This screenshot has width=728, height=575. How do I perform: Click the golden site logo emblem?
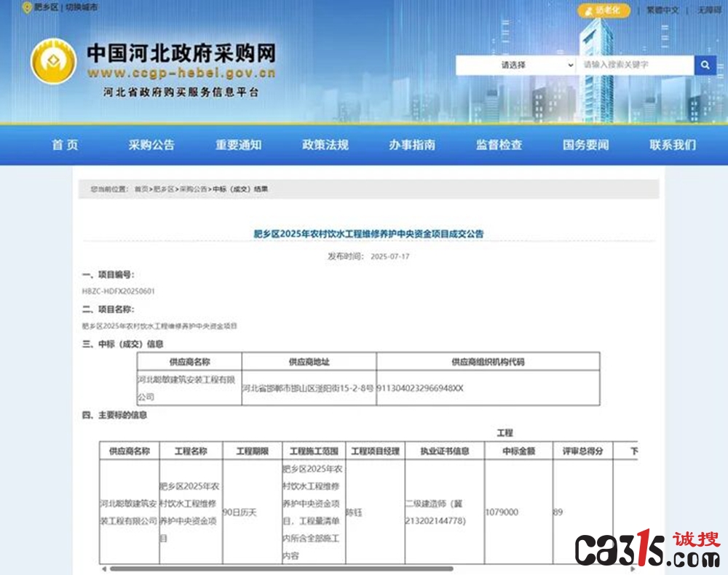pos(54,61)
